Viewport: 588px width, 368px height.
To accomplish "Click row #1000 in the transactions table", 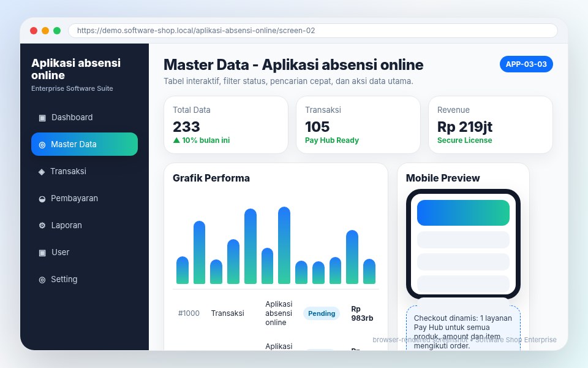I will (x=276, y=313).
